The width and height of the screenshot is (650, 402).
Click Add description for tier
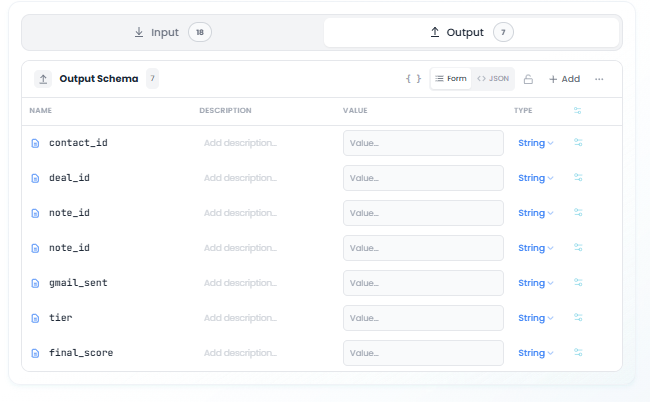(240, 318)
